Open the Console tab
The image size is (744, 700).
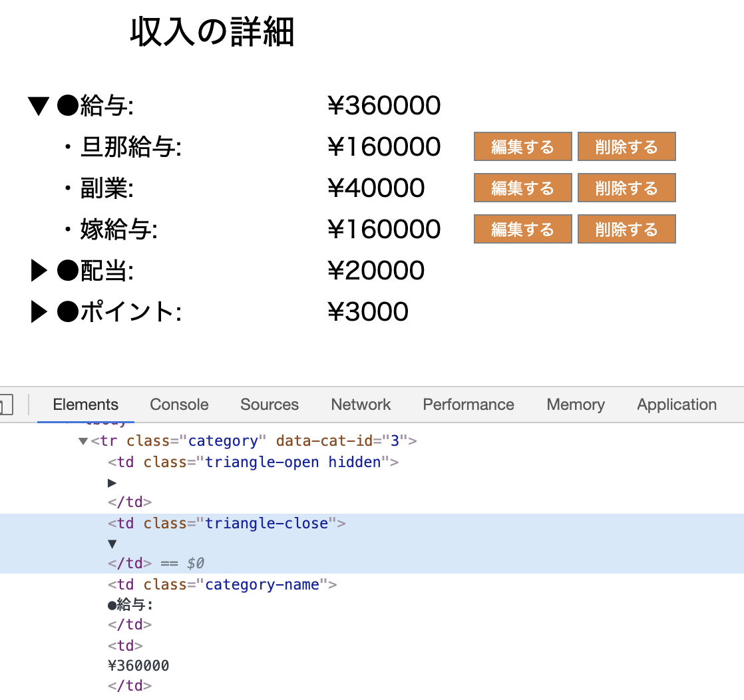click(180, 405)
